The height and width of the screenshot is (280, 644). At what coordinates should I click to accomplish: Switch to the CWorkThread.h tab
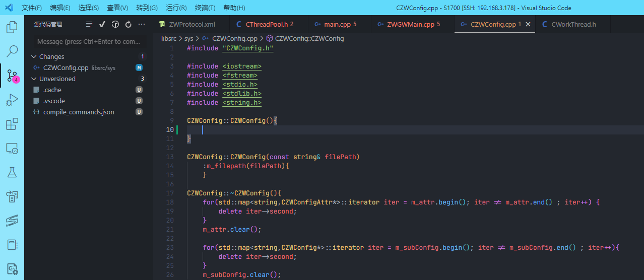pos(573,24)
